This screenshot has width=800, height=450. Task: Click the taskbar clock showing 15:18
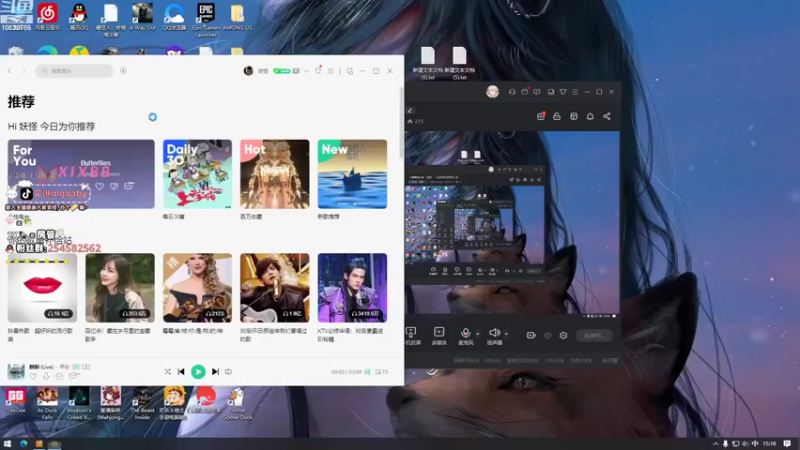pos(770,444)
